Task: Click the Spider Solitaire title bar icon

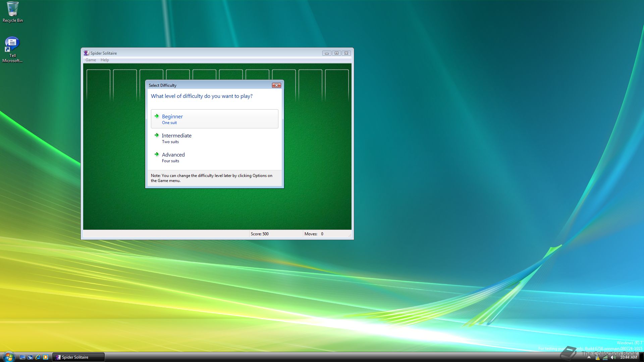Action: point(86,53)
